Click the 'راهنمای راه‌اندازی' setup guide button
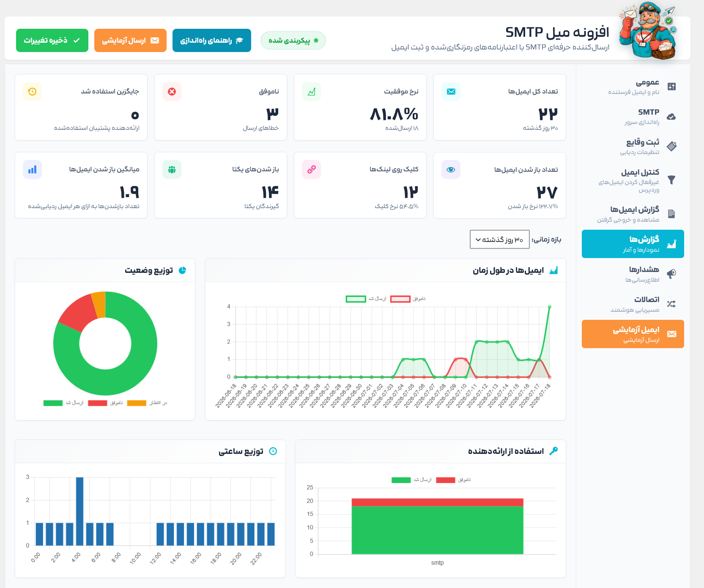The image size is (704, 588). coord(212,41)
